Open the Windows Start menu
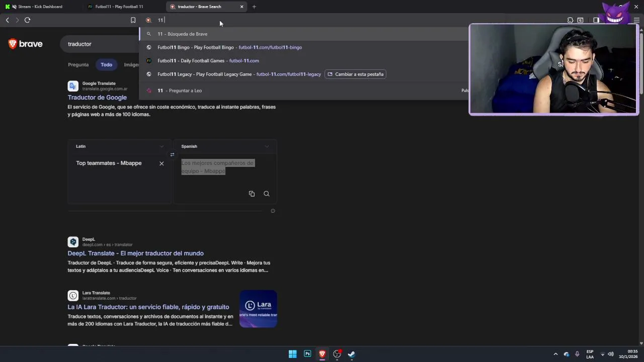 pyautogui.click(x=292, y=354)
